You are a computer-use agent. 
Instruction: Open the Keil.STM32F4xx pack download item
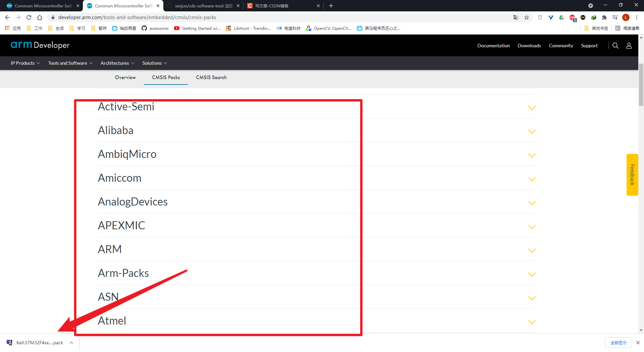click(x=35, y=343)
